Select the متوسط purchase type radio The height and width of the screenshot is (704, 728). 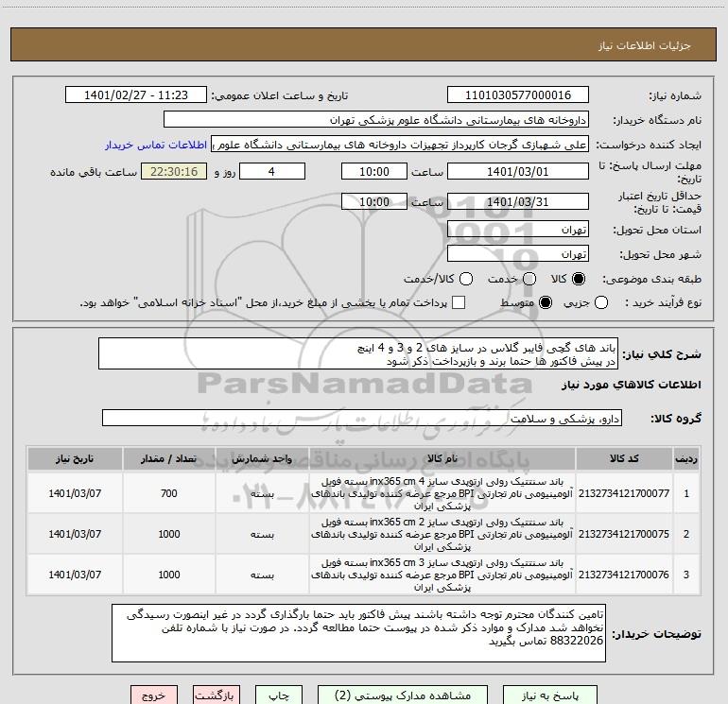[546, 302]
